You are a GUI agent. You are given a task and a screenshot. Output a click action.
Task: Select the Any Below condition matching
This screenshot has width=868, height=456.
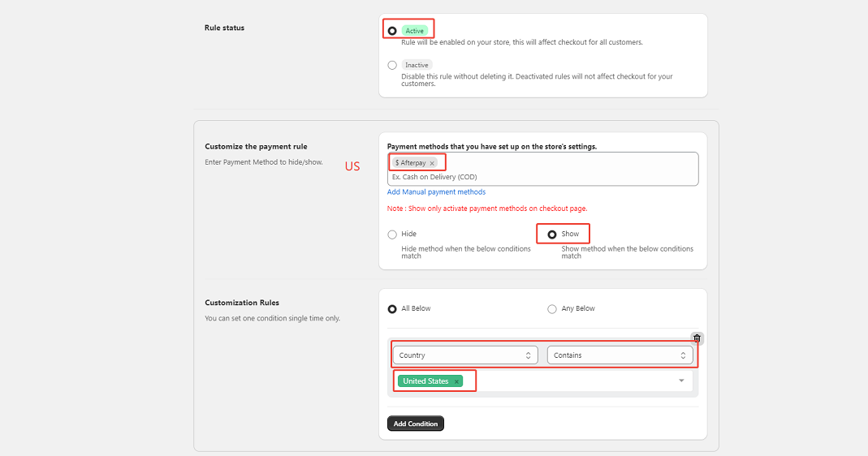coord(552,309)
